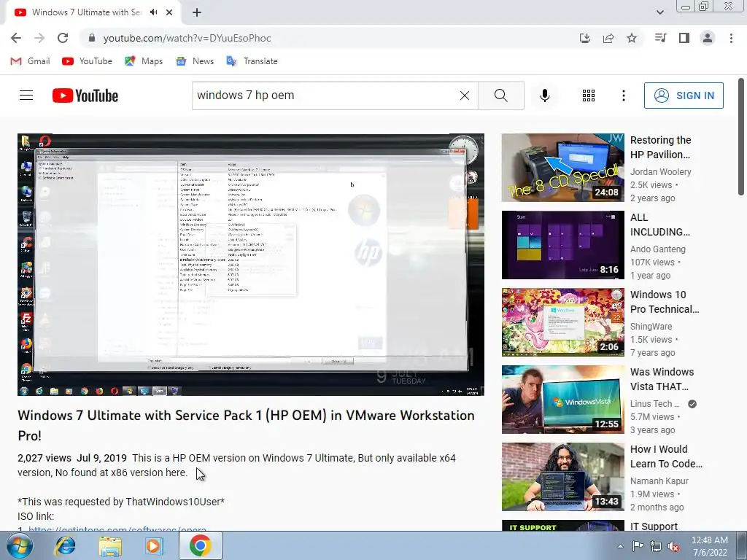
Task: Open the media controls icon in Chrome toolbar
Action: pyautogui.click(x=660, y=38)
